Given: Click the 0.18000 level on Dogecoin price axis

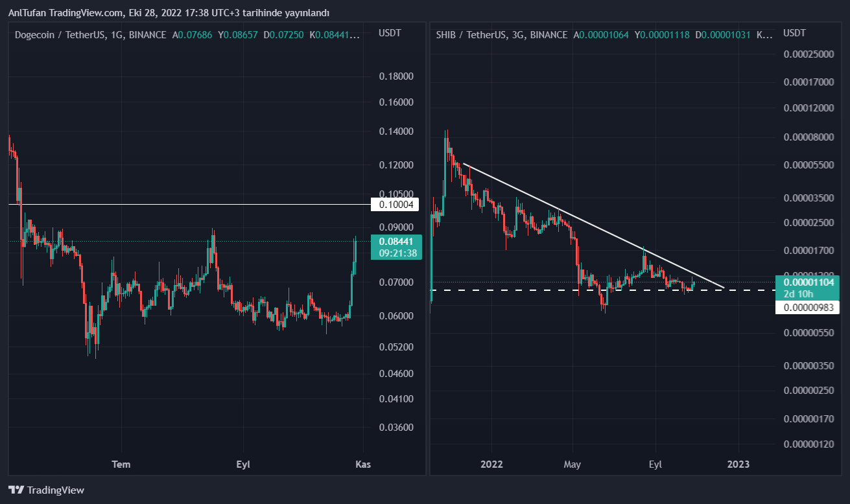Looking at the screenshot, I should pyautogui.click(x=396, y=76).
